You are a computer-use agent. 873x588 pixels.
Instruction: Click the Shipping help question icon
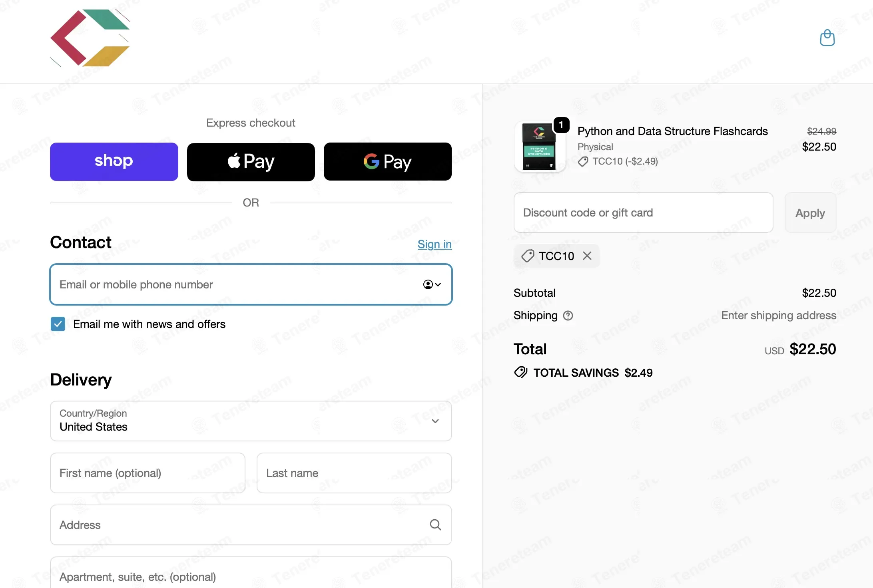[568, 316]
